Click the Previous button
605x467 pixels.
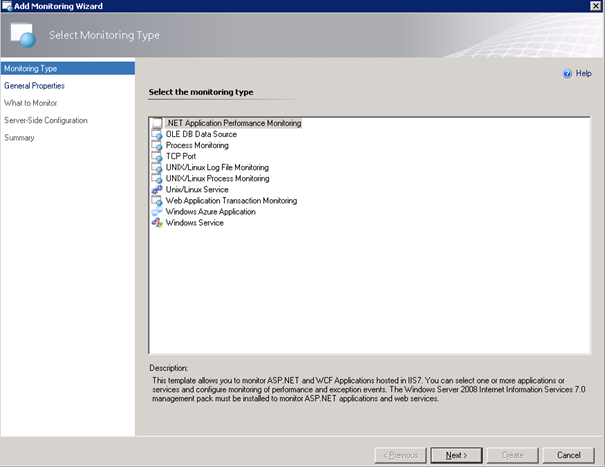401,455
